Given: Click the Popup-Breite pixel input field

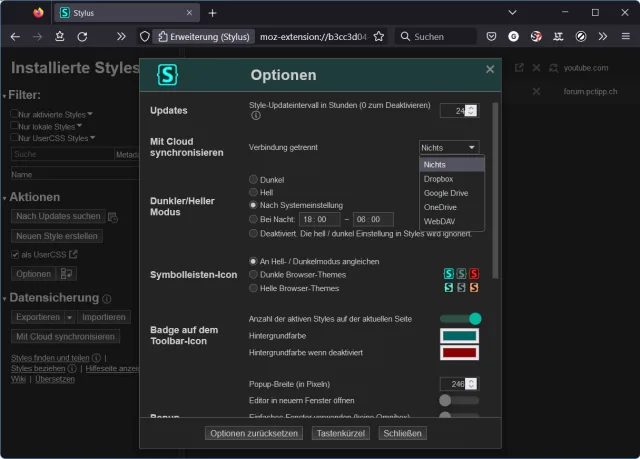Looking at the screenshot, I should point(453,383).
